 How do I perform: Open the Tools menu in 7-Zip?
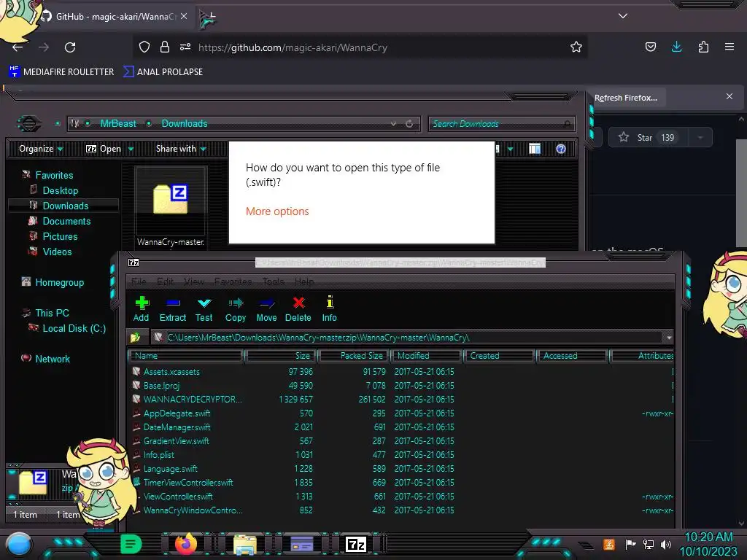pos(274,281)
